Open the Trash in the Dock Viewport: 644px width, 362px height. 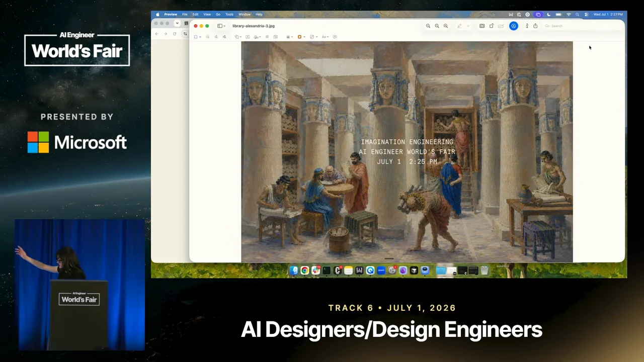coord(484,270)
